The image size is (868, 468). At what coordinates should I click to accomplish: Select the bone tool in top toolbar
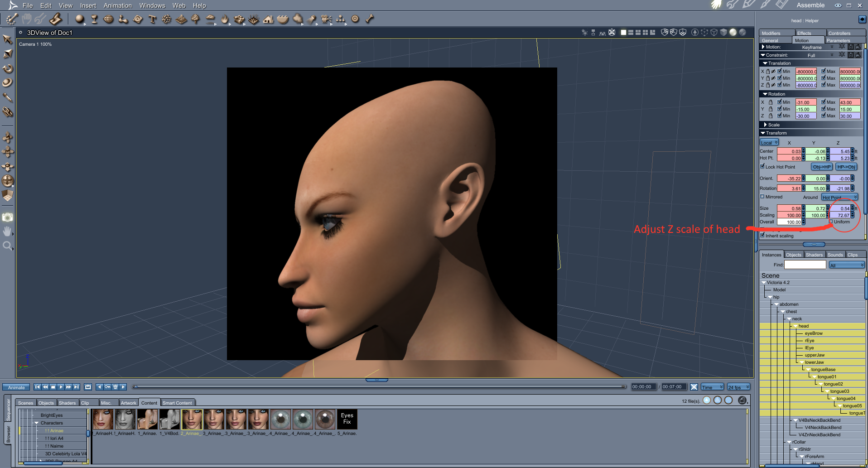(370, 19)
